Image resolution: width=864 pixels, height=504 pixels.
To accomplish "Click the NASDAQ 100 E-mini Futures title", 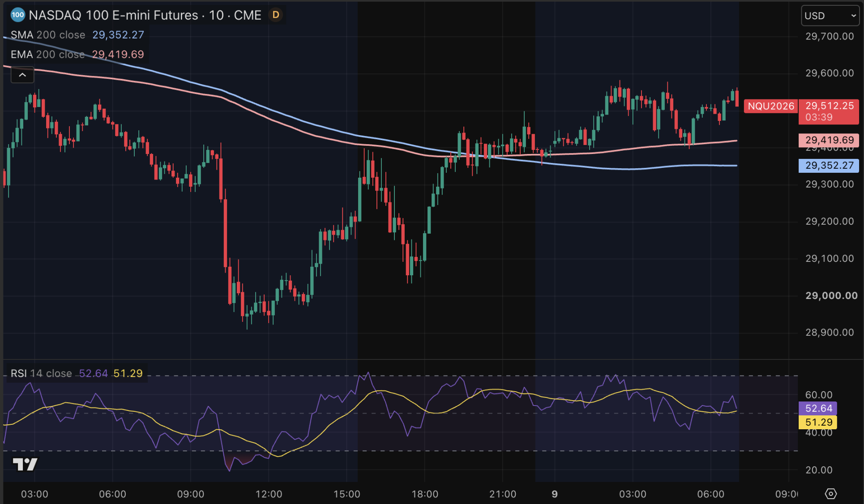I will pos(145,15).
